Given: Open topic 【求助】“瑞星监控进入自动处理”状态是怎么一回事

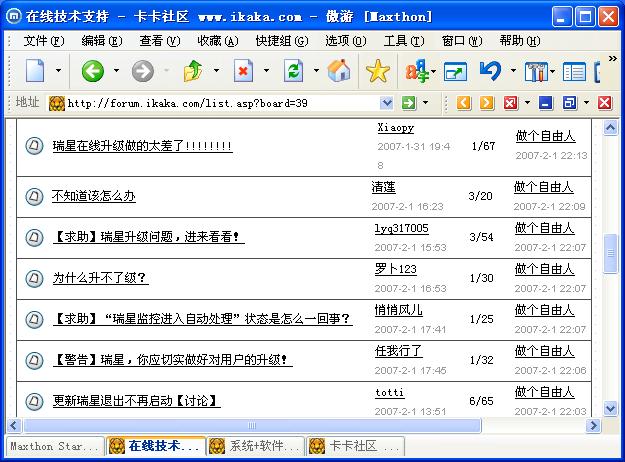Looking at the screenshot, I should click(202, 319).
